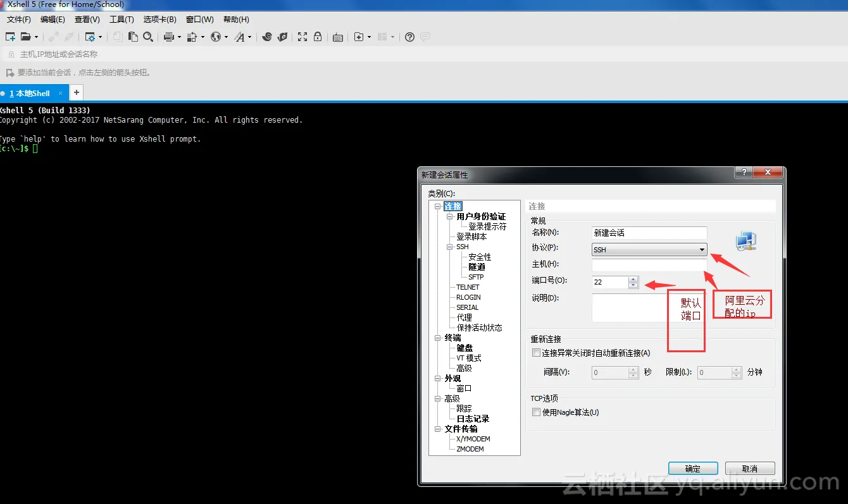The image size is (848, 504).
Task: Open the 工具(T) menu
Action: coord(122,20)
